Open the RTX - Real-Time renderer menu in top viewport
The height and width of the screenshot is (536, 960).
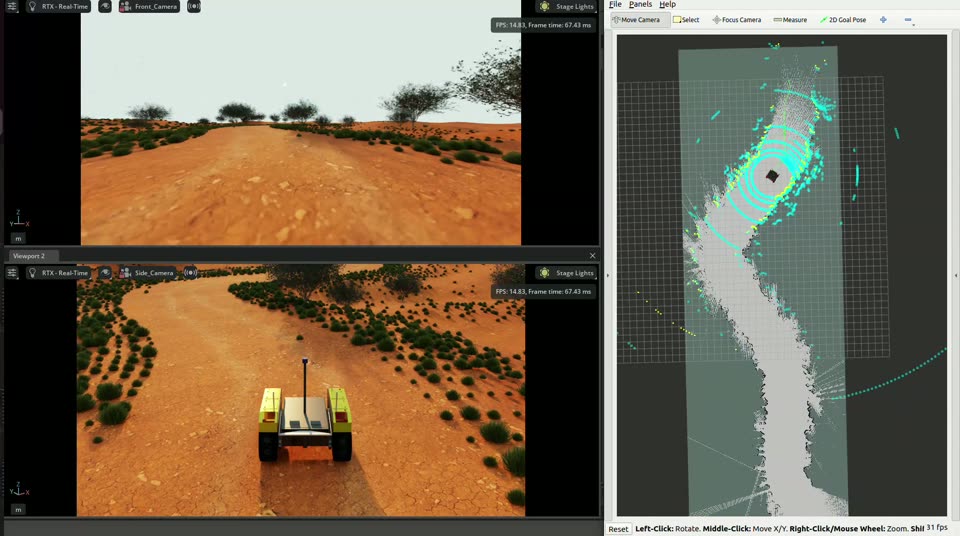point(59,6)
